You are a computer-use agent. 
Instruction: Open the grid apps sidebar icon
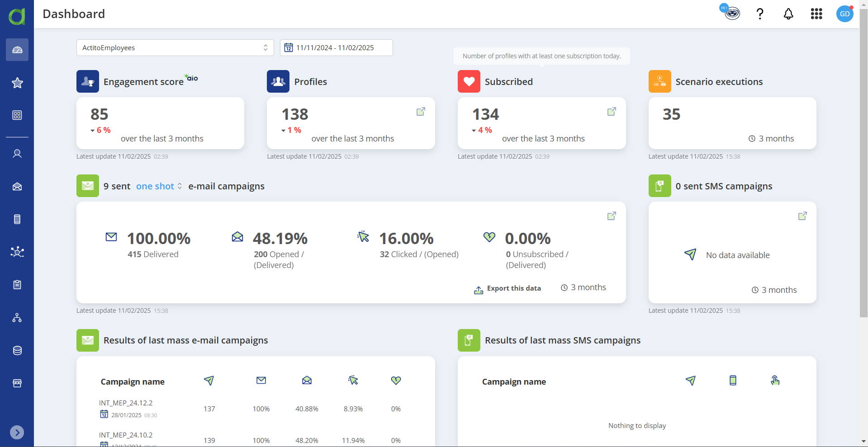click(17, 115)
